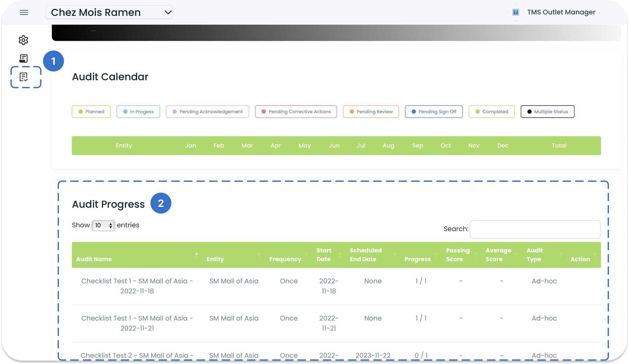This screenshot has height=364, width=629.
Task: Open the hamburger menu icon
Action: 24,12
